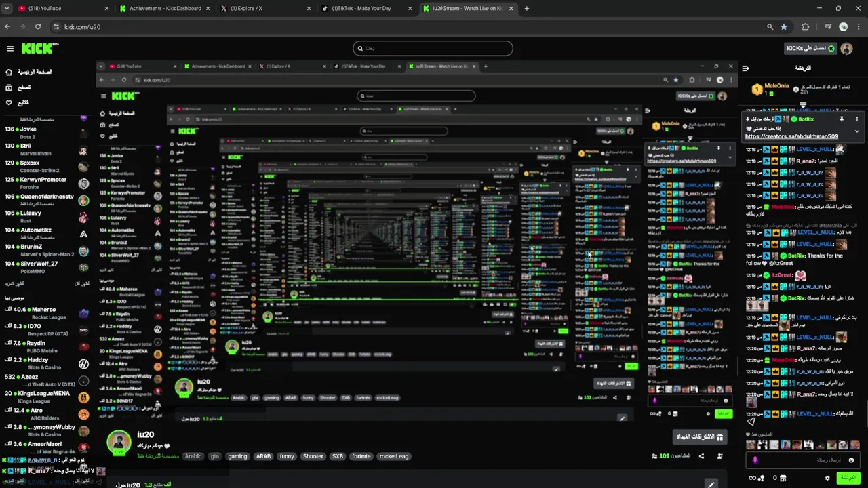Open SilverWolf_27 channel in sidebar
Screen dimensions: 868x488
coord(47,267)
